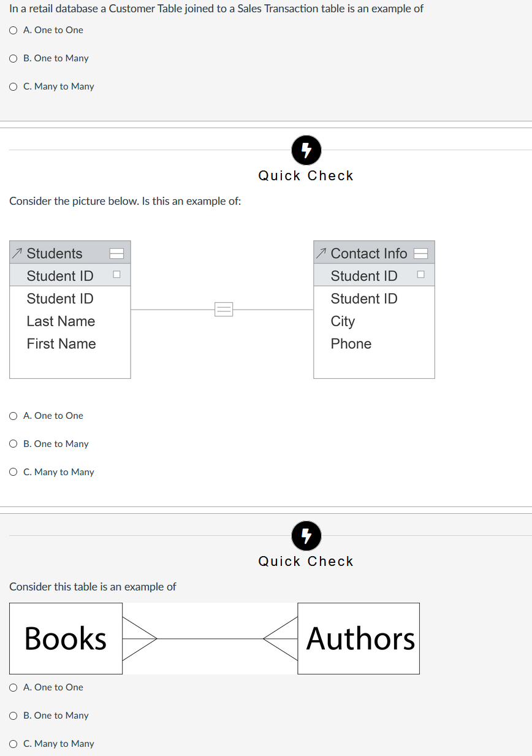Select 'B. One to Many' below the Students diagram
The width and height of the screenshot is (532, 756).
pyautogui.click(x=13, y=444)
